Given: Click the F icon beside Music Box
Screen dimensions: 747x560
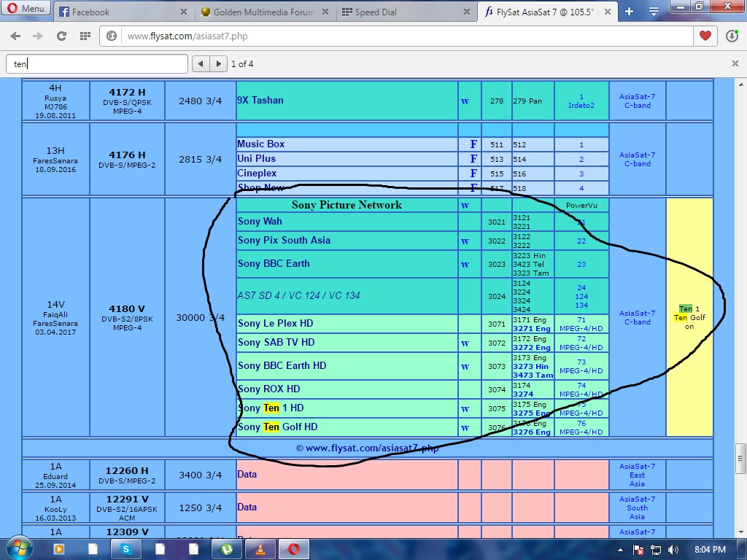Looking at the screenshot, I should pos(473,144).
